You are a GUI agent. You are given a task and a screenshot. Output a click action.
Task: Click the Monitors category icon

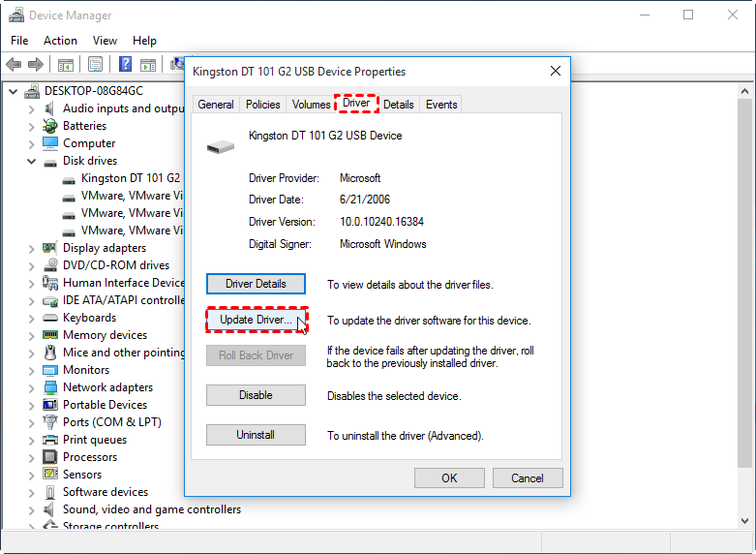(50, 370)
